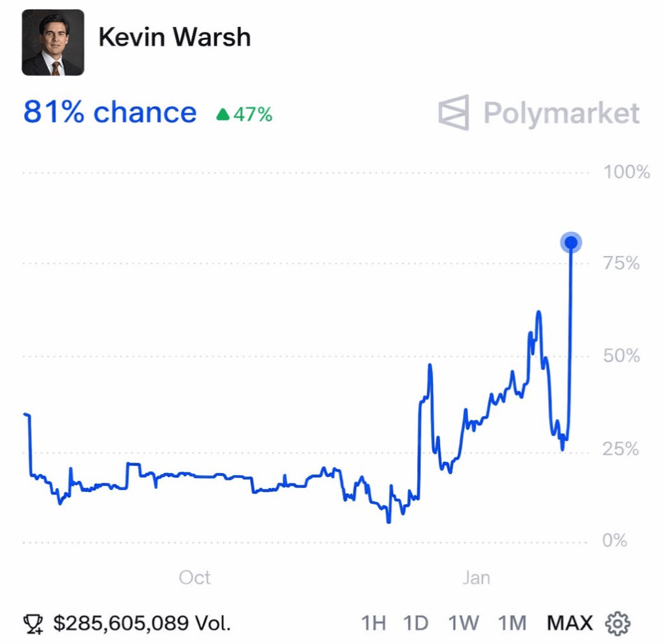Click the Polymarket wordmark

point(561,113)
